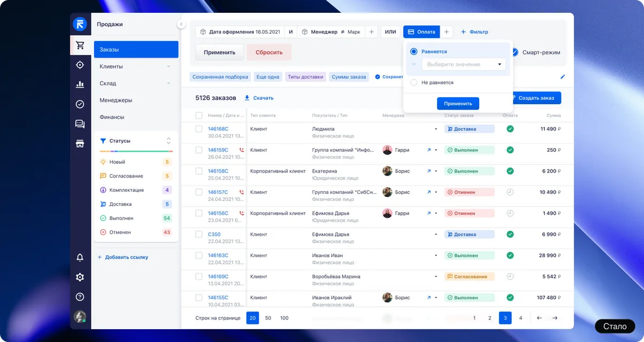Open the chat messages sidebar icon
The image size is (644, 342).
80,124
